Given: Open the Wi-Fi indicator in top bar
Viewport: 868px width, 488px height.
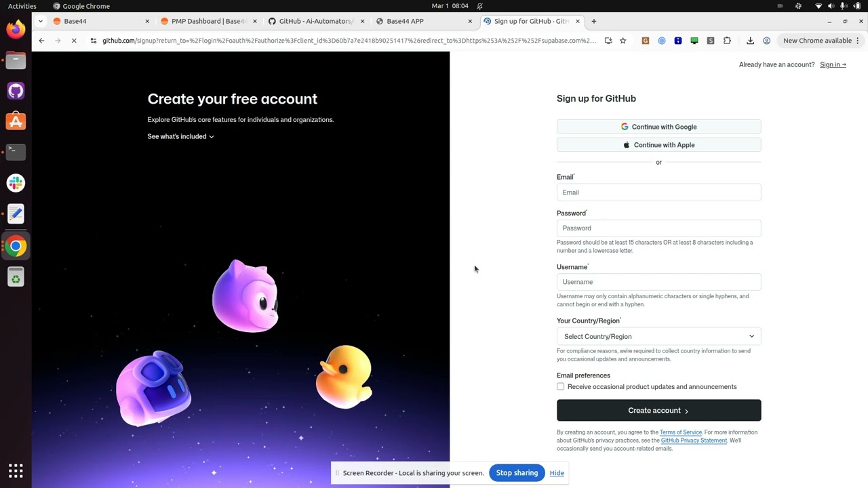Looking at the screenshot, I should tap(818, 6).
